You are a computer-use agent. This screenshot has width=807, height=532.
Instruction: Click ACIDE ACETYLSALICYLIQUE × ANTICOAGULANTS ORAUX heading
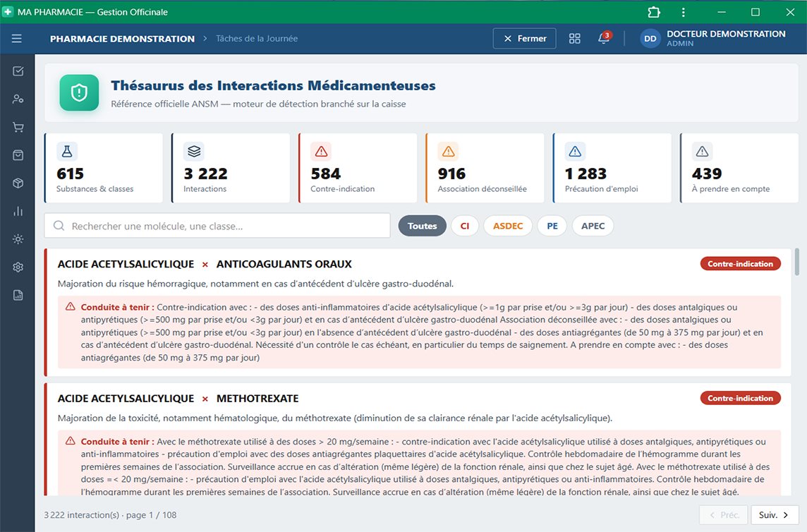coord(205,264)
